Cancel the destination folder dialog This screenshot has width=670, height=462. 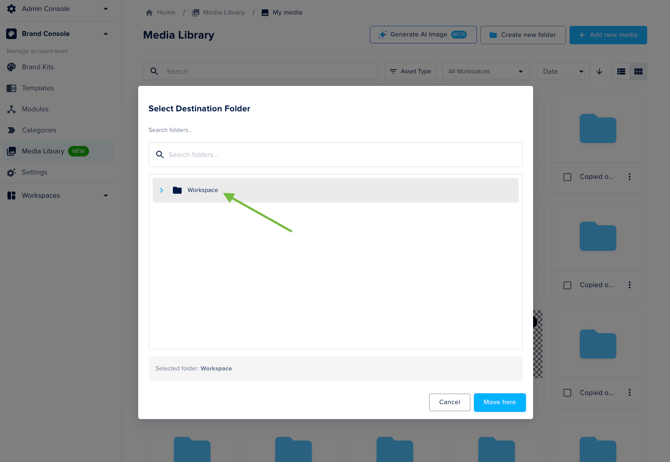tap(449, 402)
